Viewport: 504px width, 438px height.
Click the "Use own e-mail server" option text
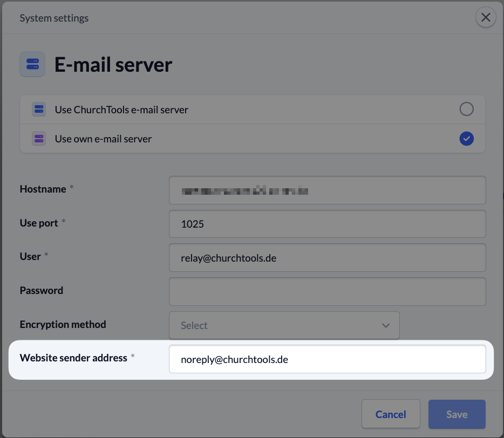103,139
